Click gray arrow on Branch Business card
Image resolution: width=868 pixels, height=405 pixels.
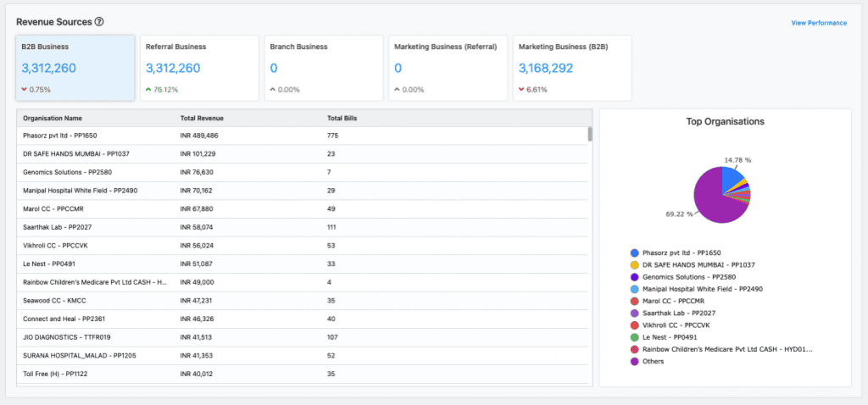point(273,89)
